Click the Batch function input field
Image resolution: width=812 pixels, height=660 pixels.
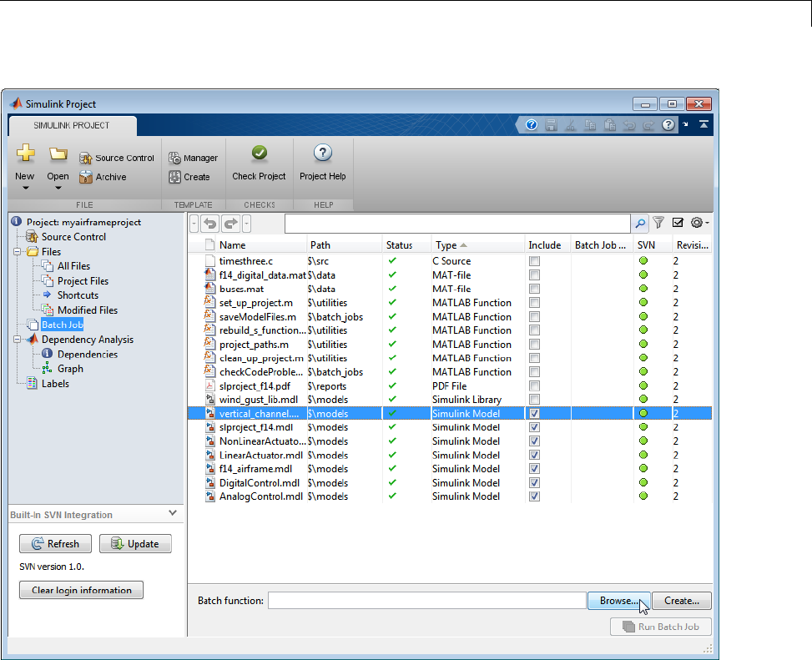(x=426, y=601)
